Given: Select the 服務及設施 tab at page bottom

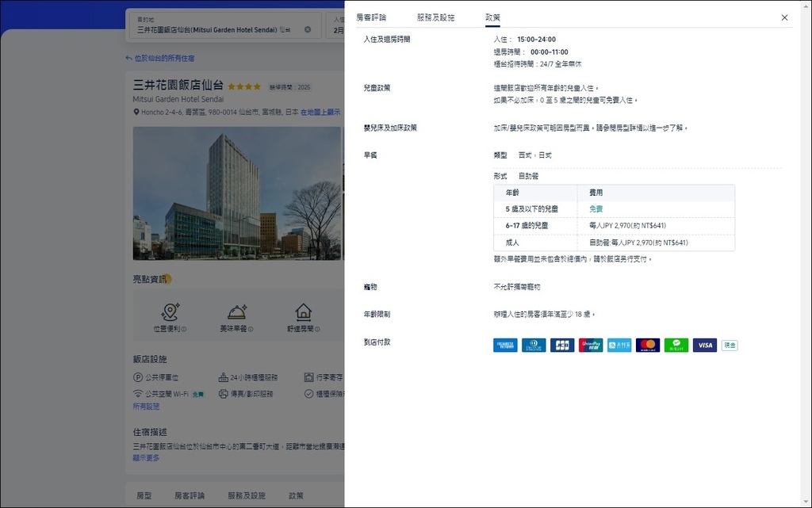Looking at the screenshot, I should coord(247,495).
